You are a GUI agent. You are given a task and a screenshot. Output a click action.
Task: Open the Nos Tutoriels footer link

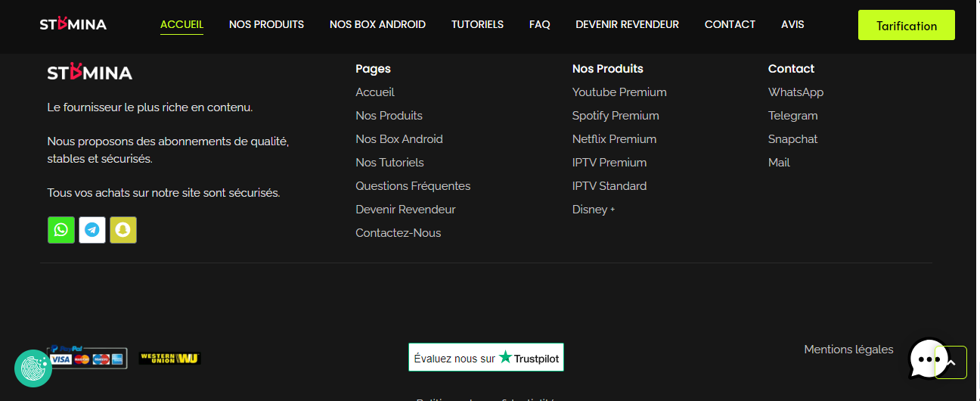(389, 163)
